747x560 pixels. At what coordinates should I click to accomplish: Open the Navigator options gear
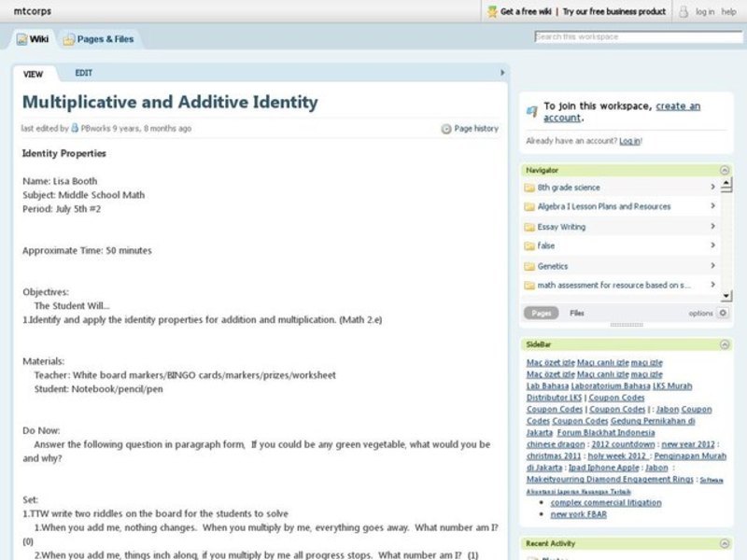coord(723,312)
